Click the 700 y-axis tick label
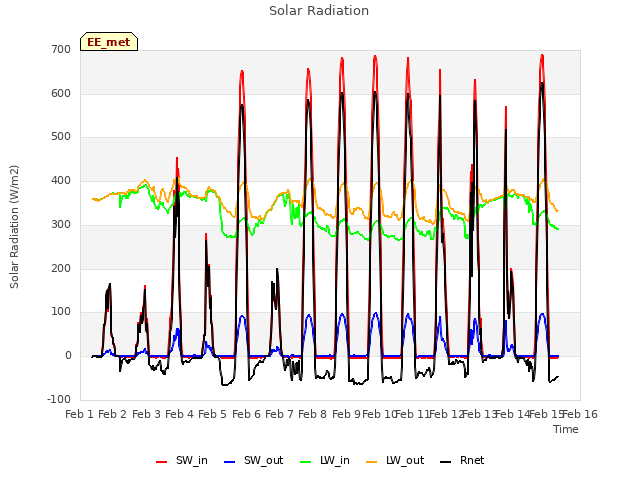The width and height of the screenshot is (640, 480). click(61, 50)
